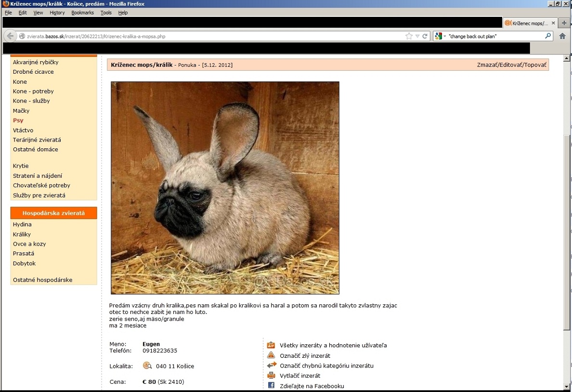Viewport: 572px width, 392px height.
Task: Click the map locator icon beside Košice
Action: coord(147,366)
